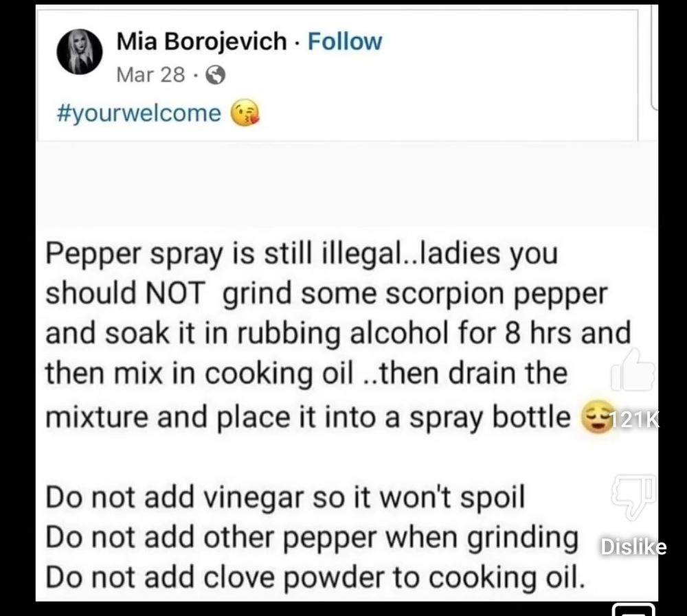687x616 pixels.
Task: Click the Mar 28 post date
Action: tap(150, 75)
